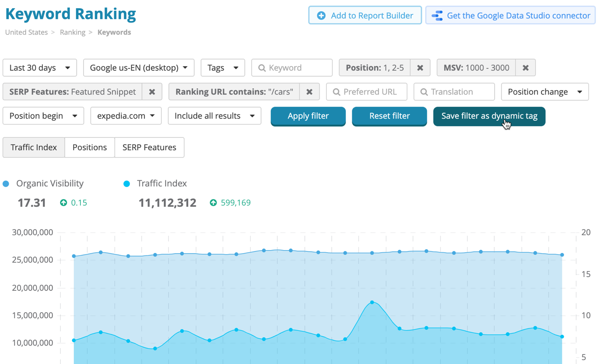Click the Reset filter button
This screenshot has width=607, height=364.
pyautogui.click(x=389, y=116)
